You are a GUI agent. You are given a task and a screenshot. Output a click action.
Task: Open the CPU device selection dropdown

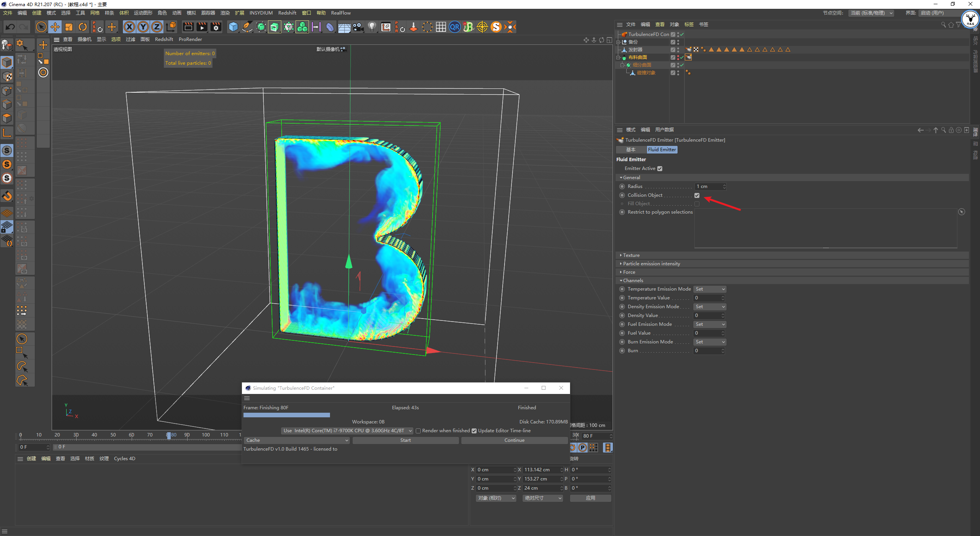tap(347, 431)
